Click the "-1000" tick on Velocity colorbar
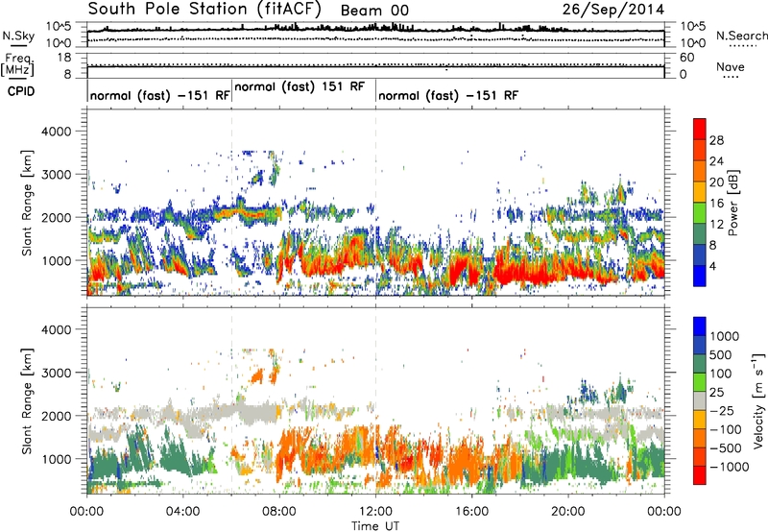This screenshot has height=532, width=768. (729, 467)
